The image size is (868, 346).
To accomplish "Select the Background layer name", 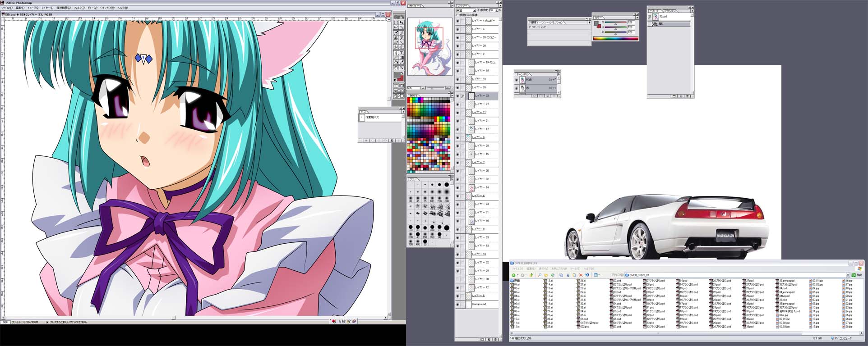I will (479, 304).
